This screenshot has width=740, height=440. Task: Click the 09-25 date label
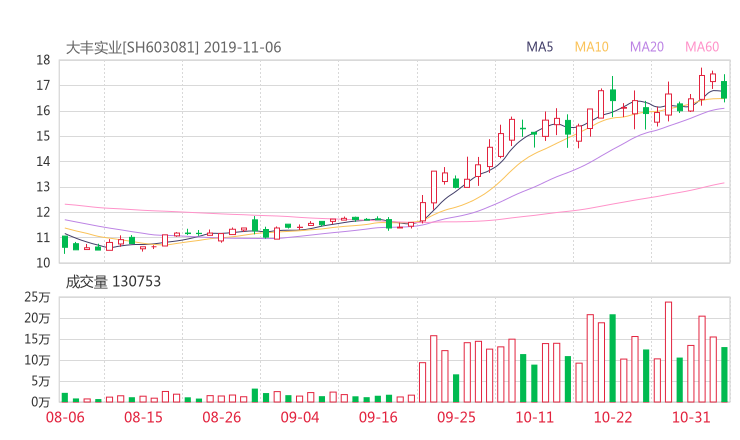click(x=456, y=417)
